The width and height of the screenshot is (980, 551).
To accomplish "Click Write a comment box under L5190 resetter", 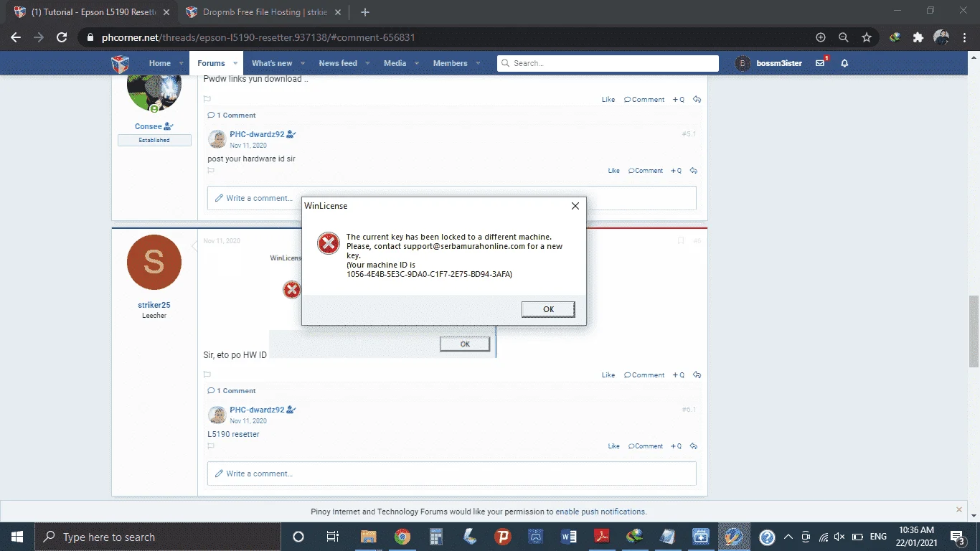I will tap(451, 474).
